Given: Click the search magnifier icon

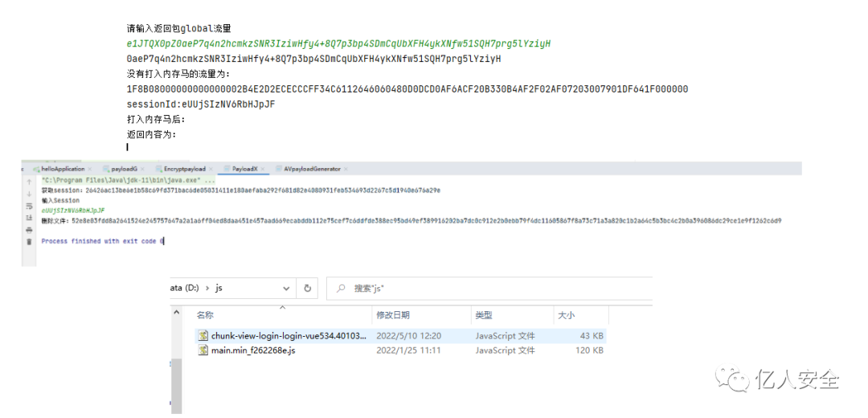Looking at the screenshot, I should pyautogui.click(x=342, y=289).
